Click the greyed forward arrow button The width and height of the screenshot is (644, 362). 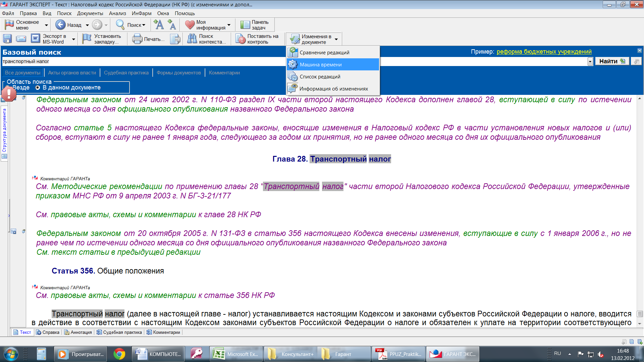[x=97, y=25]
